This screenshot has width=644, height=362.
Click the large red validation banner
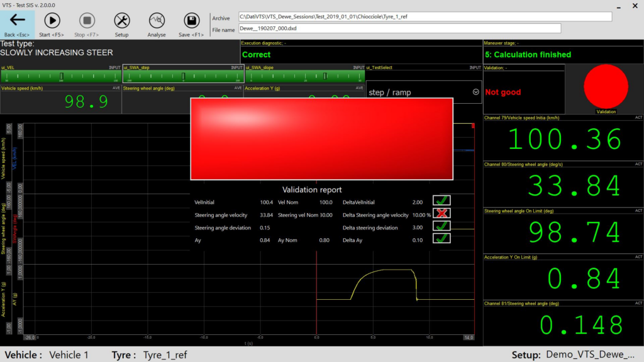[321, 138]
